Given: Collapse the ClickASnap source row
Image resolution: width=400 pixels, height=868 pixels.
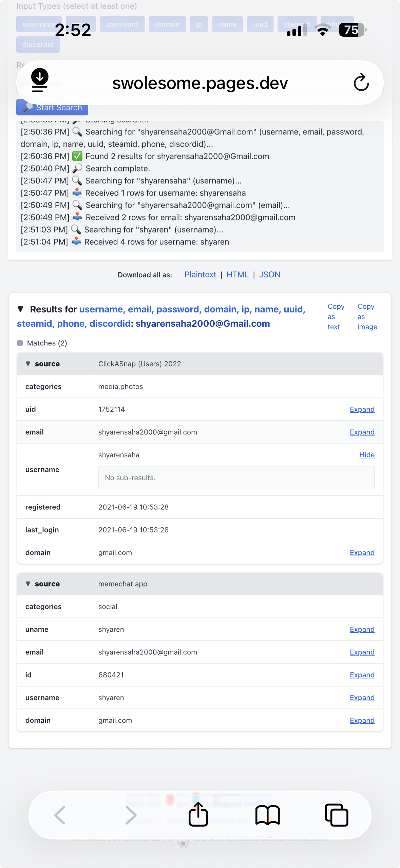Looking at the screenshot, I should tap(28, 364).
